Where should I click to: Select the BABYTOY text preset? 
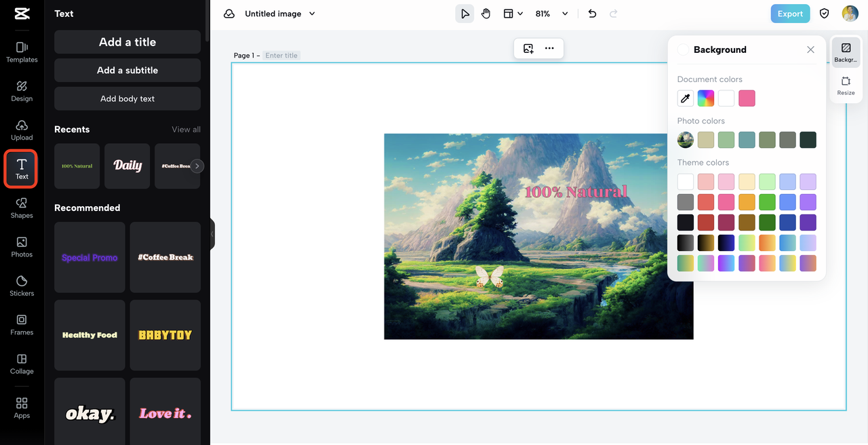[165, 335]
